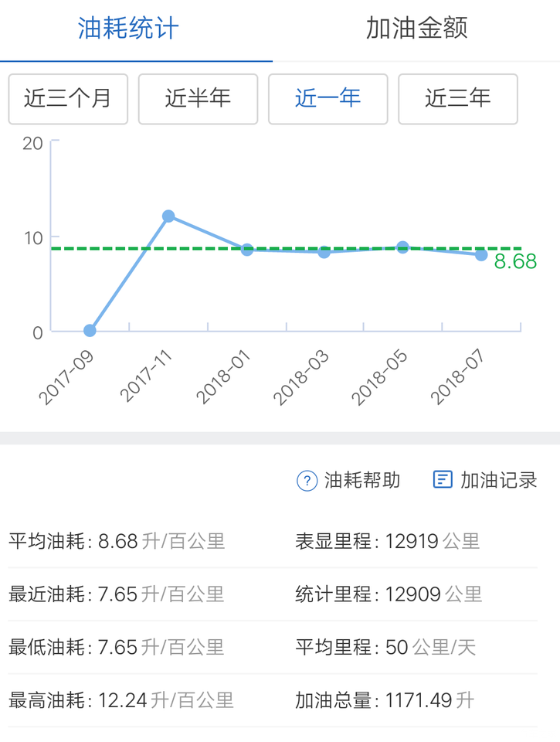This screenshot has width=560, height=742.
Task: Click the last data point near 2018-07
Action: [x=481, y=254]
